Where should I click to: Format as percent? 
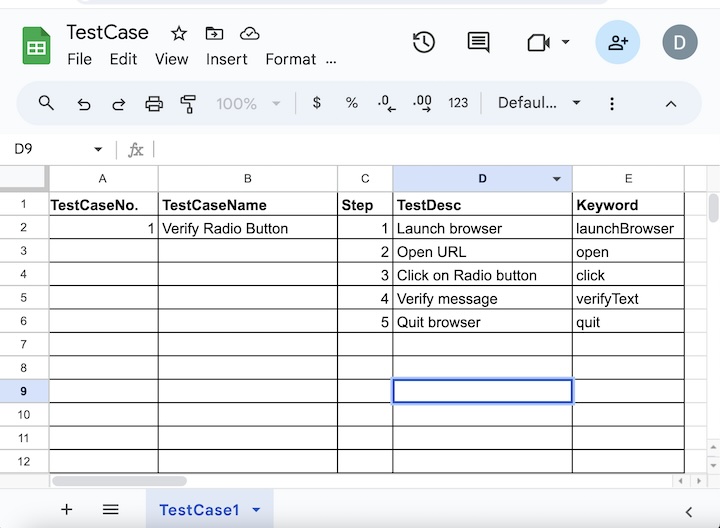tap(352, 103)
